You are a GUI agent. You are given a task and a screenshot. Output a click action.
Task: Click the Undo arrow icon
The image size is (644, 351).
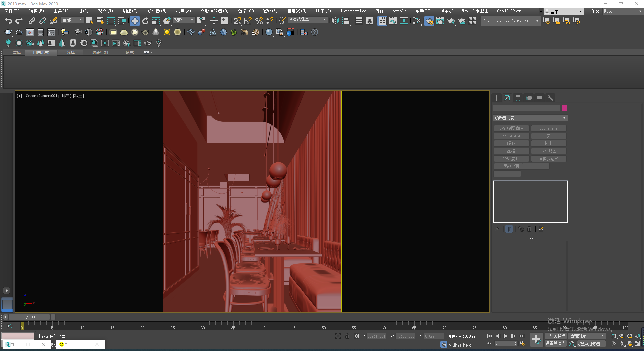(8, 21)
